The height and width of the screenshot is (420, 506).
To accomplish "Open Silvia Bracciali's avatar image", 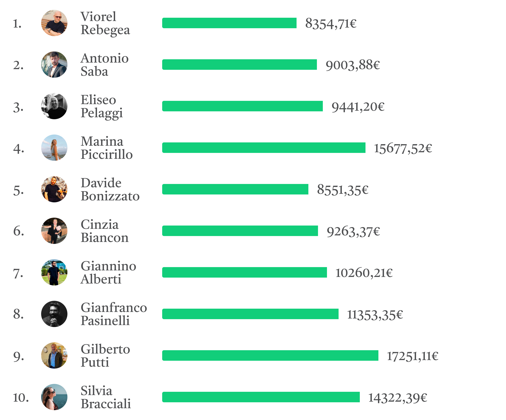I will pyautogui.click(x=54, y=397).
